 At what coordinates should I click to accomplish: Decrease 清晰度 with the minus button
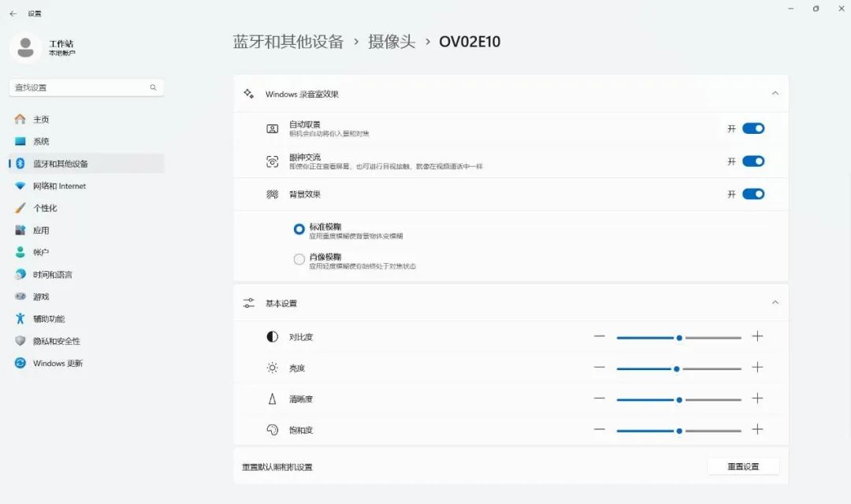[599, 398]
